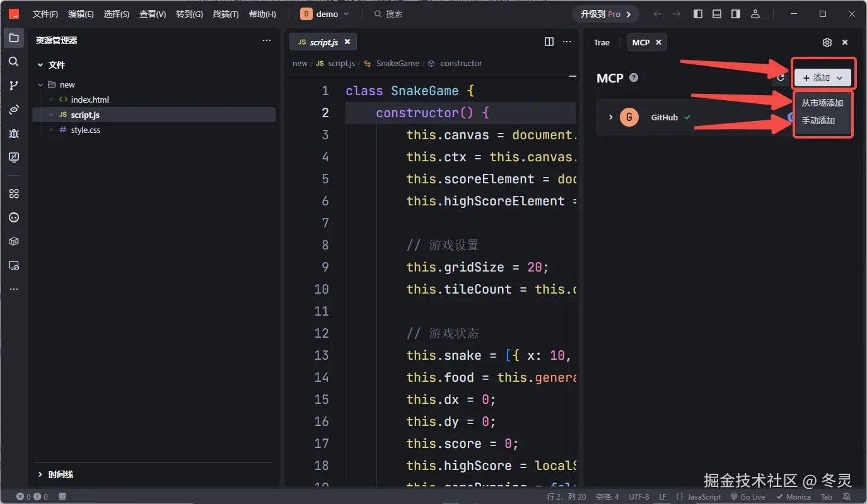Start Go Live server from status bar
This screenshot has width=867, height=504.
coord(748,496)
